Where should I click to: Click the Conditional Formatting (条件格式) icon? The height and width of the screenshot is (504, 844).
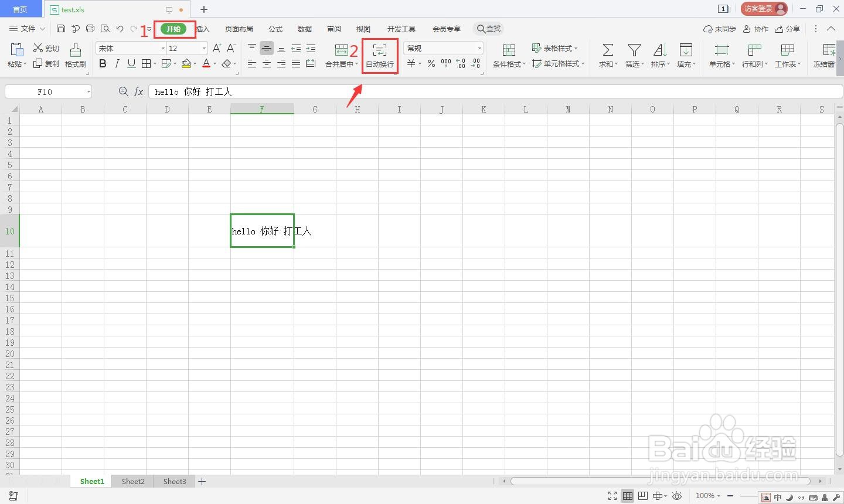(x=509, y=50)
